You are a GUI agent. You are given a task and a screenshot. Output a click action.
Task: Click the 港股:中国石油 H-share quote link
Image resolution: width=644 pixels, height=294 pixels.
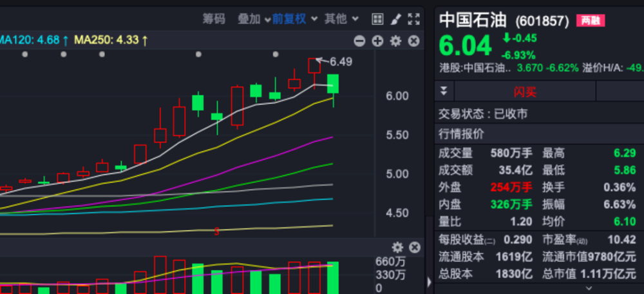tap(475, 68)
